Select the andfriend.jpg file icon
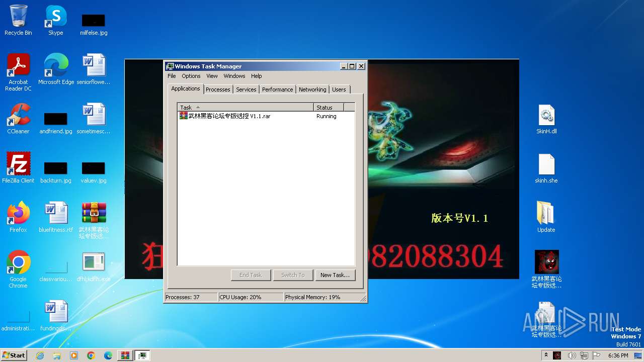Image resolution: width=644 pixels, height=362 pixels. [x=56, y=123]
